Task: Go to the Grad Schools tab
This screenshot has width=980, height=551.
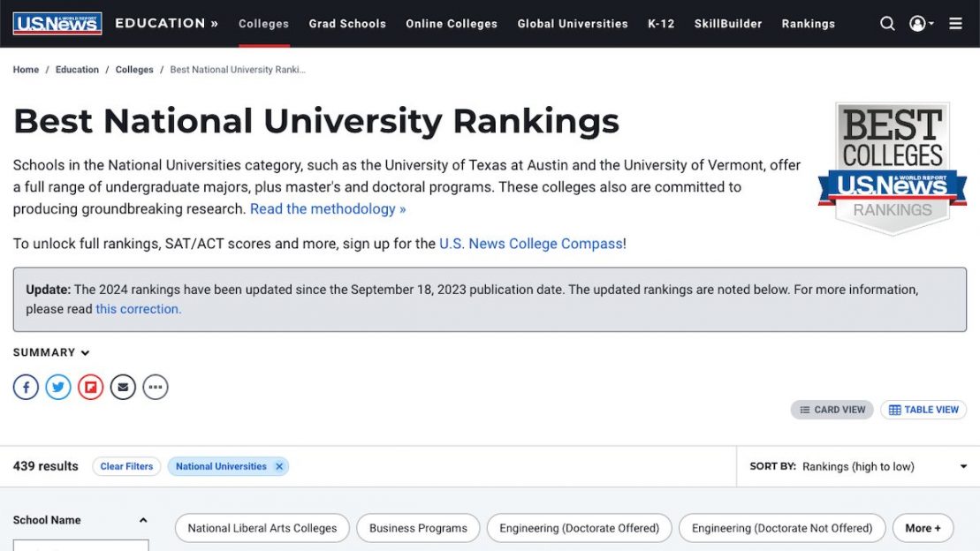Action: click(x=347, y=24)
